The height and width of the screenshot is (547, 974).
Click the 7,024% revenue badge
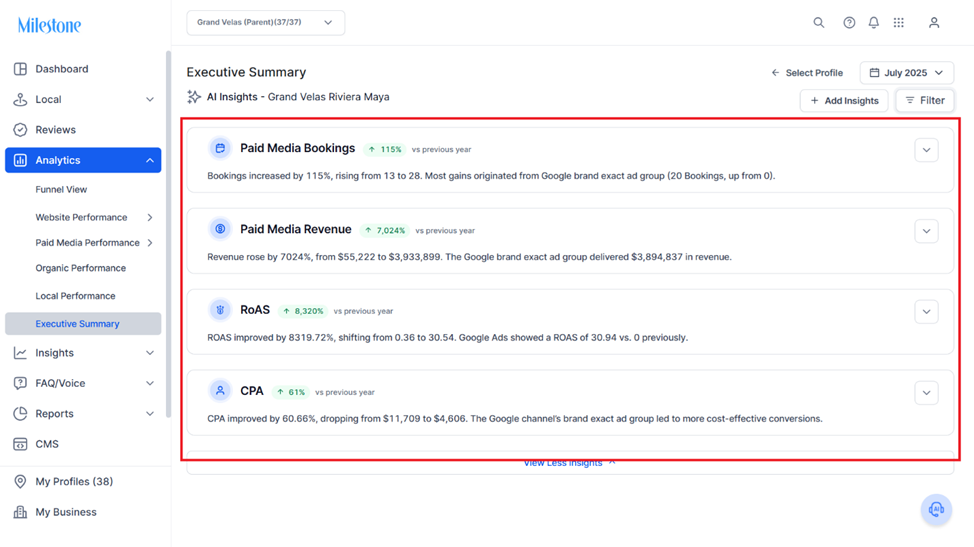(385, 230)
